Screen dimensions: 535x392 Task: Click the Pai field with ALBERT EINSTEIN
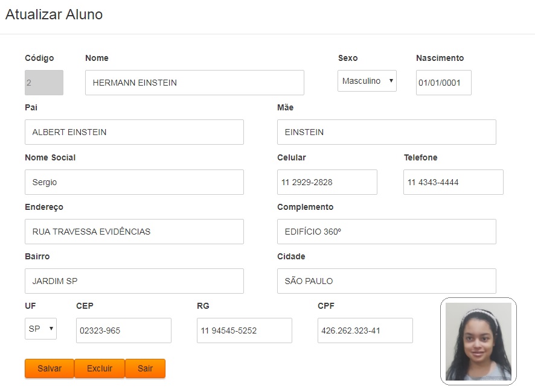[134, 132]
